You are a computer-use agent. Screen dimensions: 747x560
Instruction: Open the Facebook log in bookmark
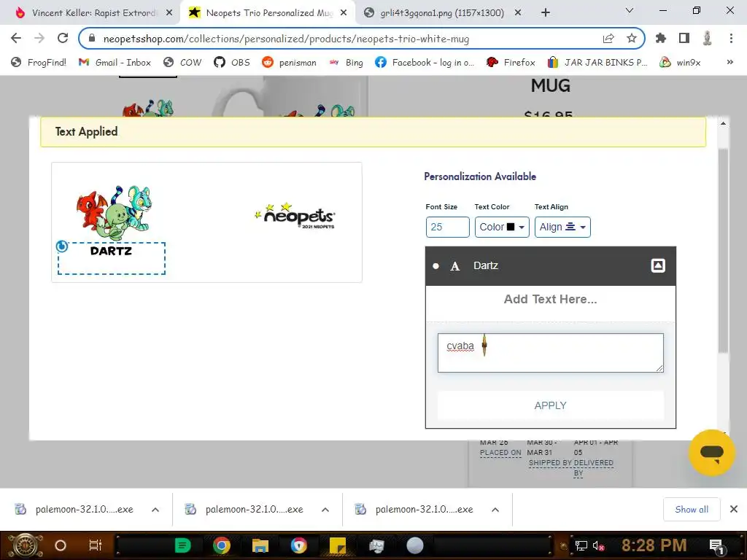pos(425,63)
